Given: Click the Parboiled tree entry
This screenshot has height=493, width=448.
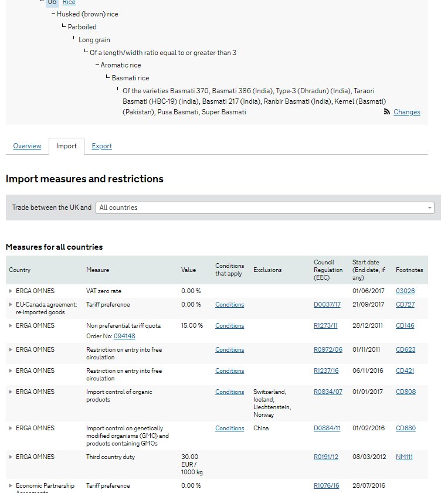Looking at the screenshot, I should 82,27.
